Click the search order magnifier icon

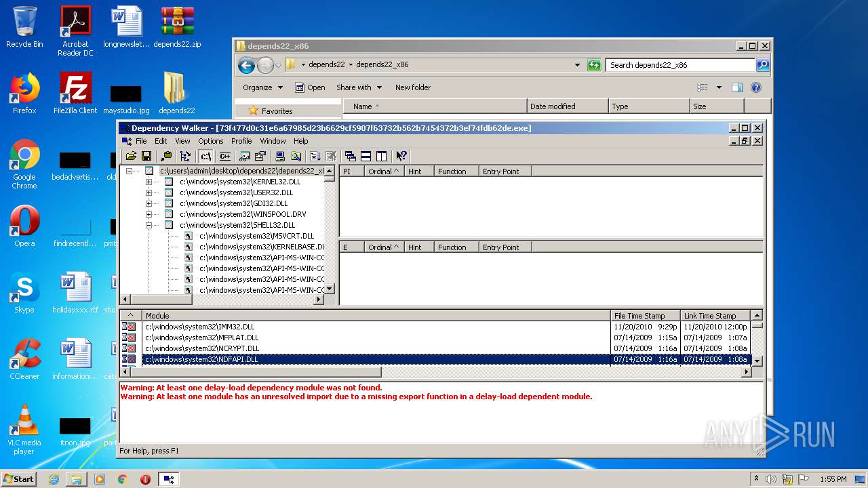coord(296,156)
